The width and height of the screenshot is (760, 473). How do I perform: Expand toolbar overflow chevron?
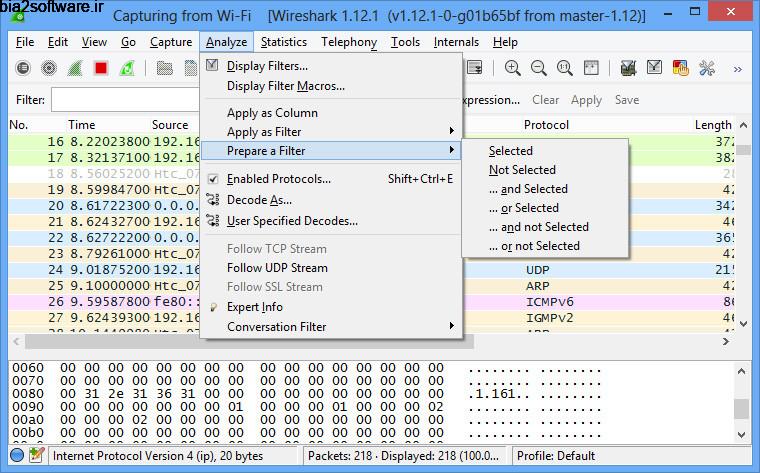(x=738, y=69)
